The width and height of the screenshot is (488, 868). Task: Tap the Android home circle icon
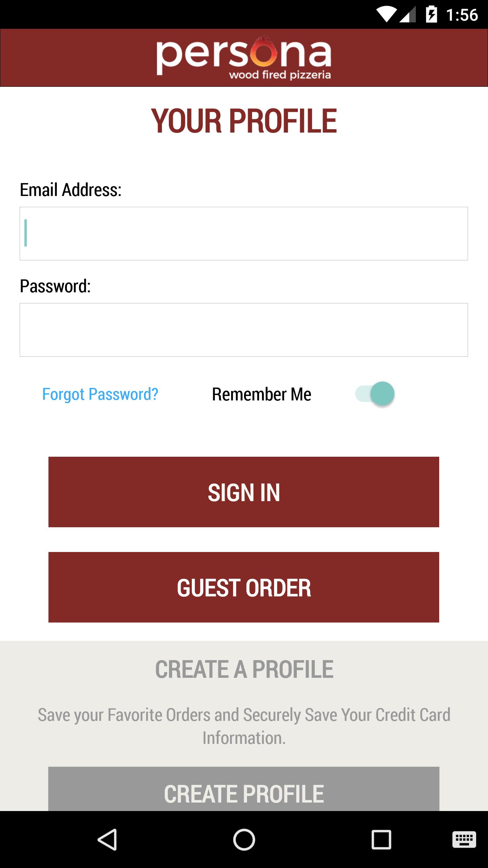(x=244, y=840)
